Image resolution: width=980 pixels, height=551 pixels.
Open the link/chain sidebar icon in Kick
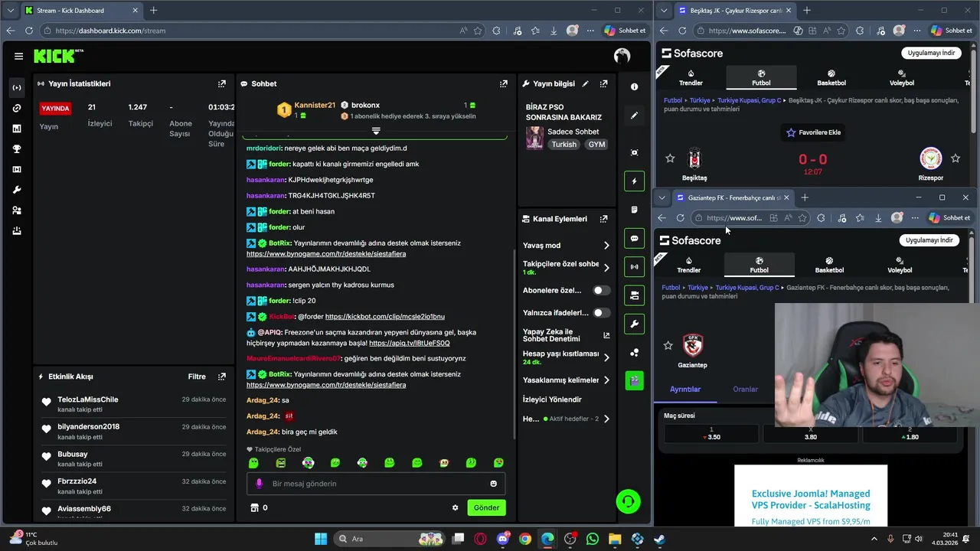pyautogui.click(x=17, y=109)
